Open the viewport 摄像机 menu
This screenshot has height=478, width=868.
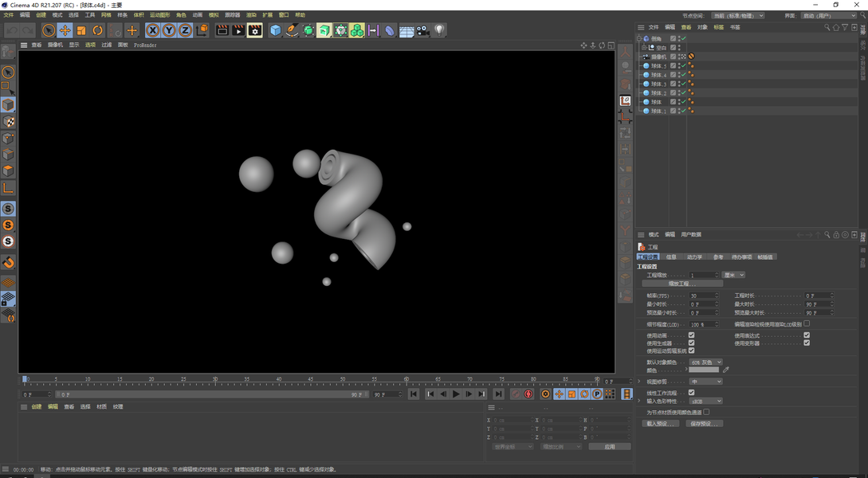click(x=55, y=45)
